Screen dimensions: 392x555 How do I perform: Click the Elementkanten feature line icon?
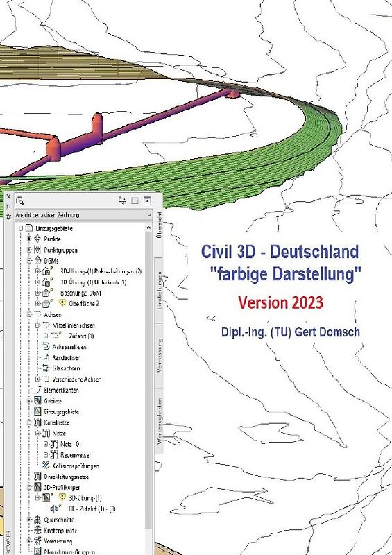pos(37,390)
